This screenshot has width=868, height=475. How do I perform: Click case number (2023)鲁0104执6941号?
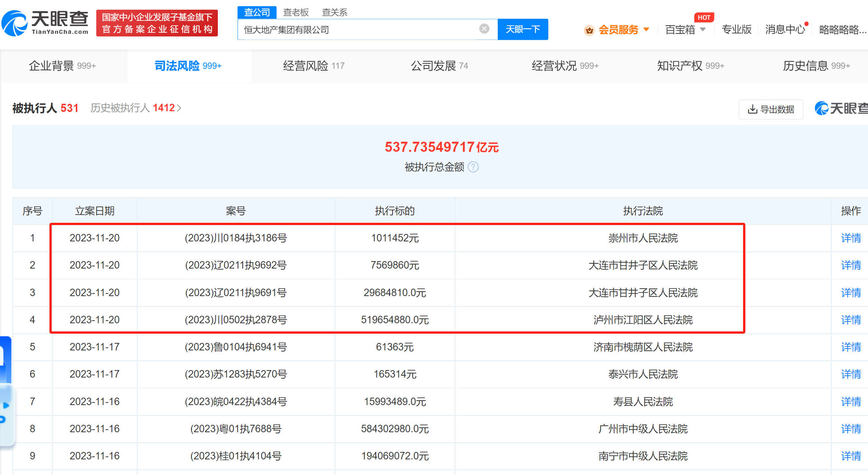coord(236,347)
